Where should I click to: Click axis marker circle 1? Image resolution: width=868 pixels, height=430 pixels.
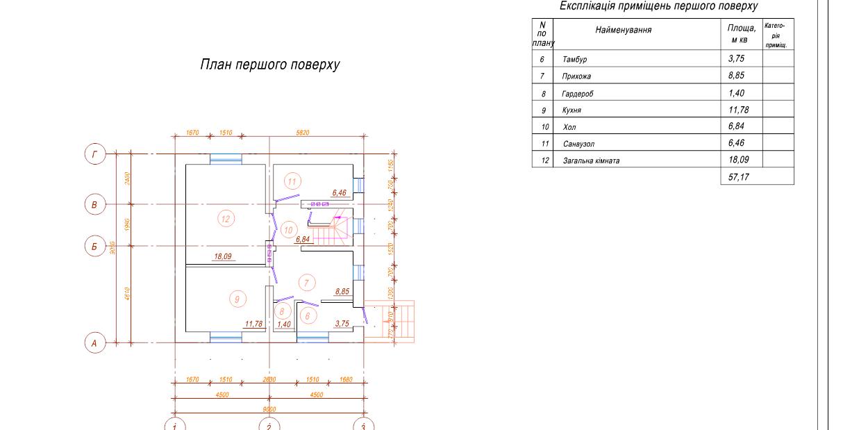click(175, 425)
